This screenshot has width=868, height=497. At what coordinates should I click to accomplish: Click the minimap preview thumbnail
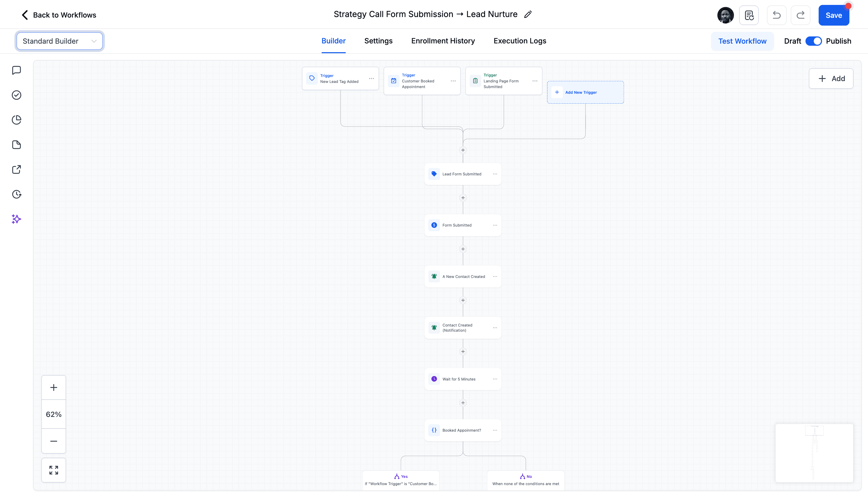click(814, 453)
